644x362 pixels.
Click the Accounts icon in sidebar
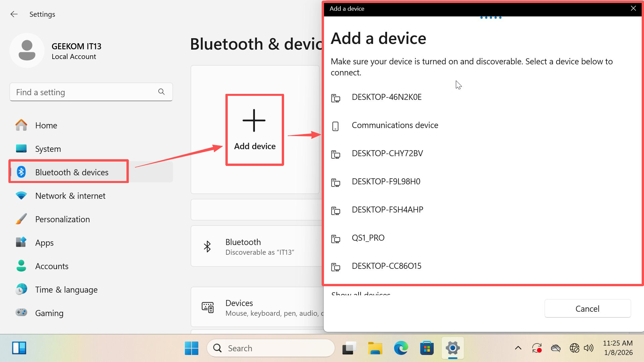click(21, 266)
